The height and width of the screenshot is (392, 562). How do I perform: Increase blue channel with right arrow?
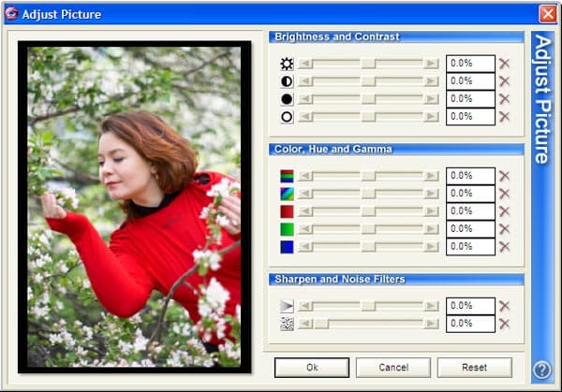[x=431, y=247]
